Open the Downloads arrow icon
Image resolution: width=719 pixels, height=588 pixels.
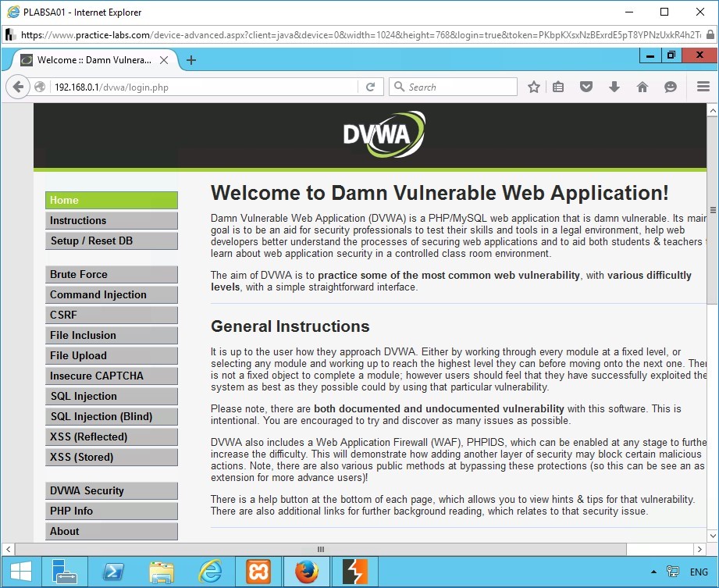coord(614,87)
